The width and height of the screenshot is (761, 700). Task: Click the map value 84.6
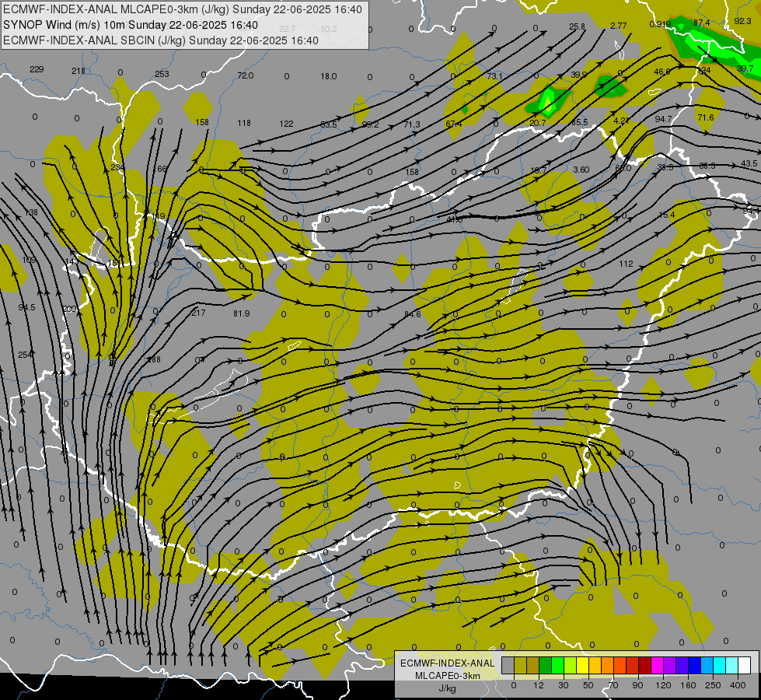[412, 314]
